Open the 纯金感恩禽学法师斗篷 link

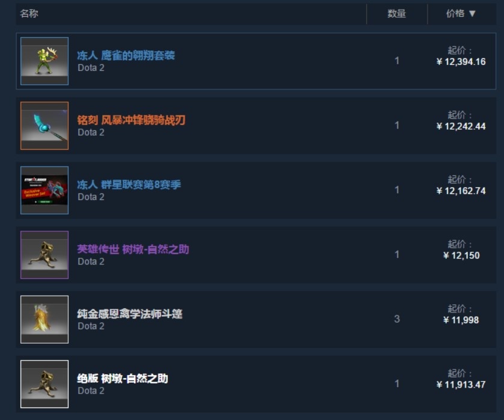click(x=130, y=314)
